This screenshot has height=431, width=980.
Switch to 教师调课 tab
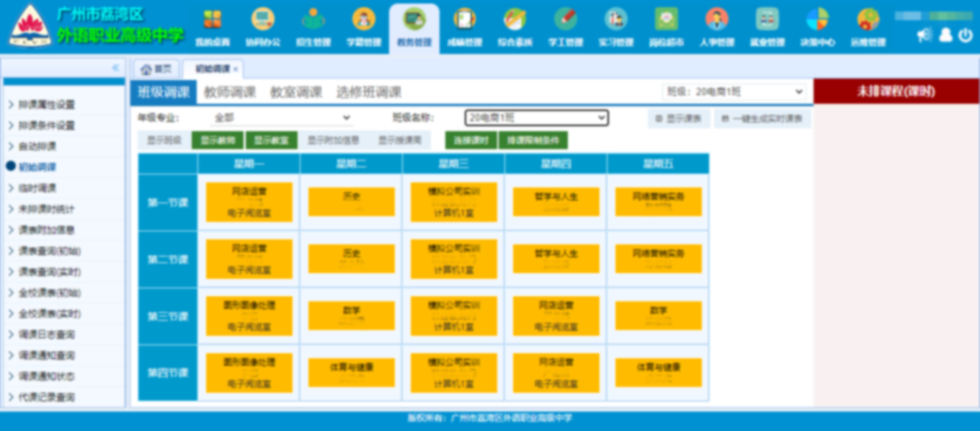pyautogui.click(x=230, y=92)
